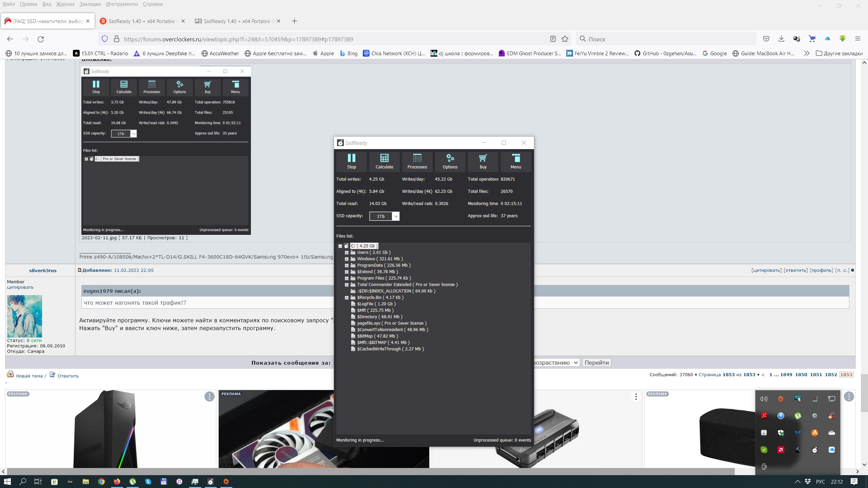Click the Firefox taskbar icon
This screenshot has width=868, height=488.
117,482
